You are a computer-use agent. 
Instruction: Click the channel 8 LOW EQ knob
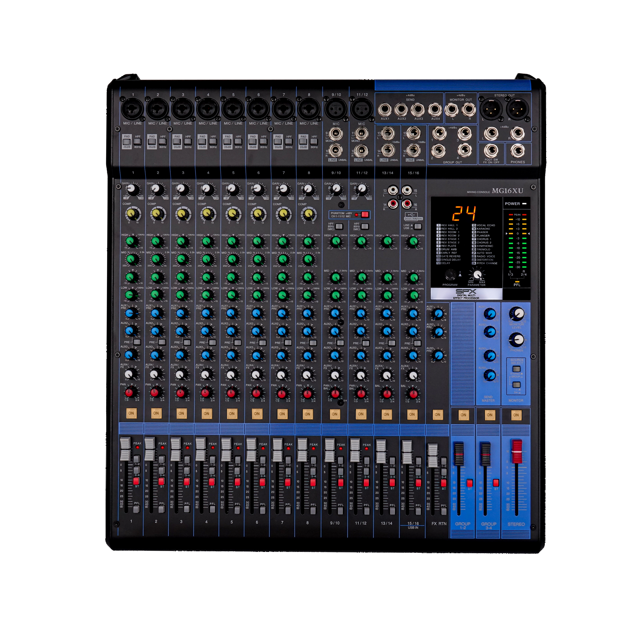click(x=308, y=295)
